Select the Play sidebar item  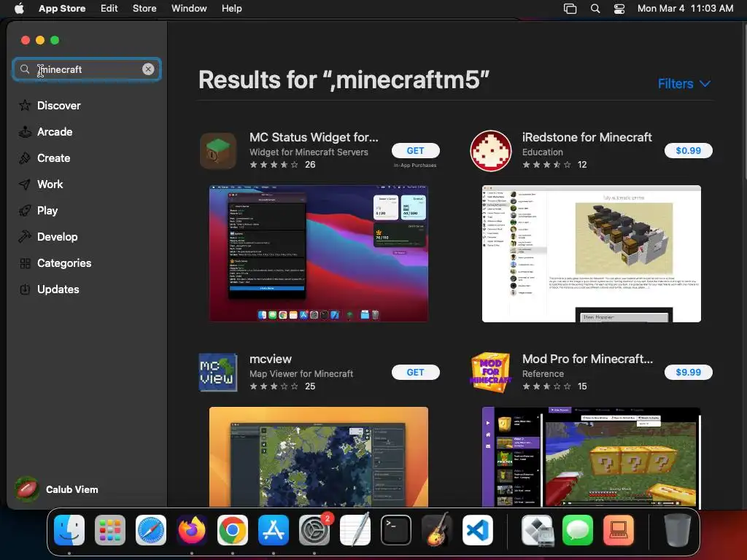[47, 211]
